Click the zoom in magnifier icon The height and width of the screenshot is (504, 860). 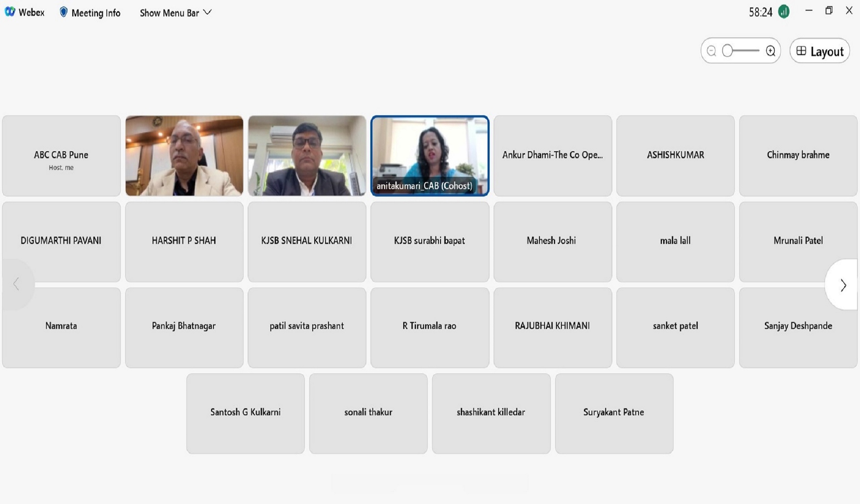(x=770, y=51)
